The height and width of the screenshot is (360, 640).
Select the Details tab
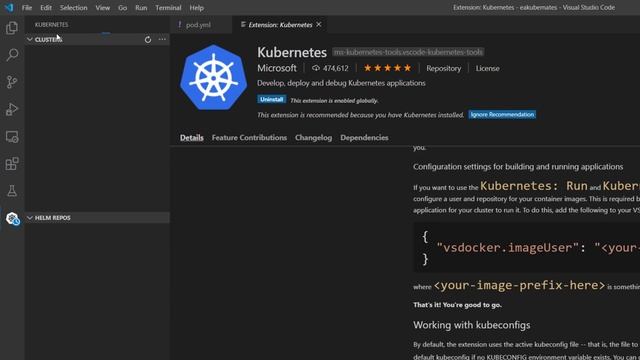point(191,138)
